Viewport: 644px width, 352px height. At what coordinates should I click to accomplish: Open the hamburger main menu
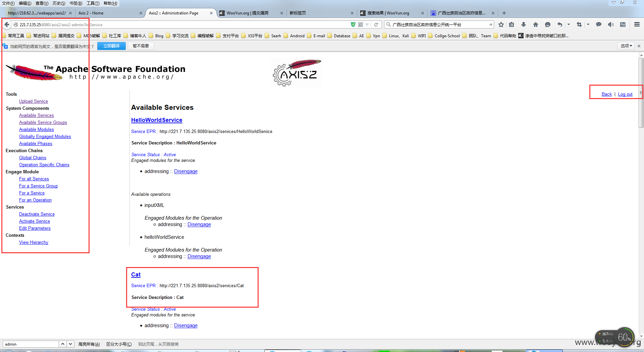click(637, 25)
